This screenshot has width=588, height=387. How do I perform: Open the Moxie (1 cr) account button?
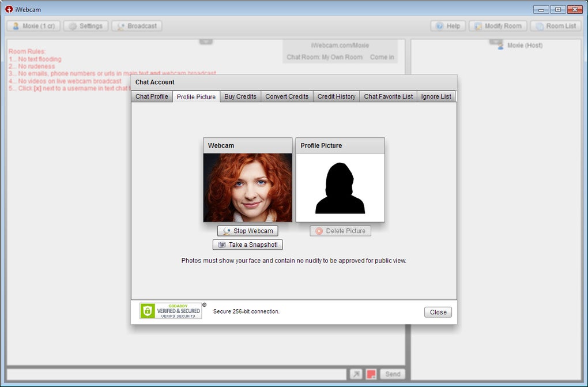(x=33, y=26)
